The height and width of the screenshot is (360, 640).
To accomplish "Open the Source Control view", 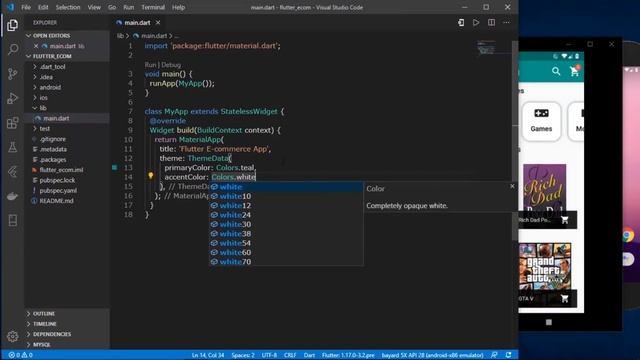I will [13, 74].
